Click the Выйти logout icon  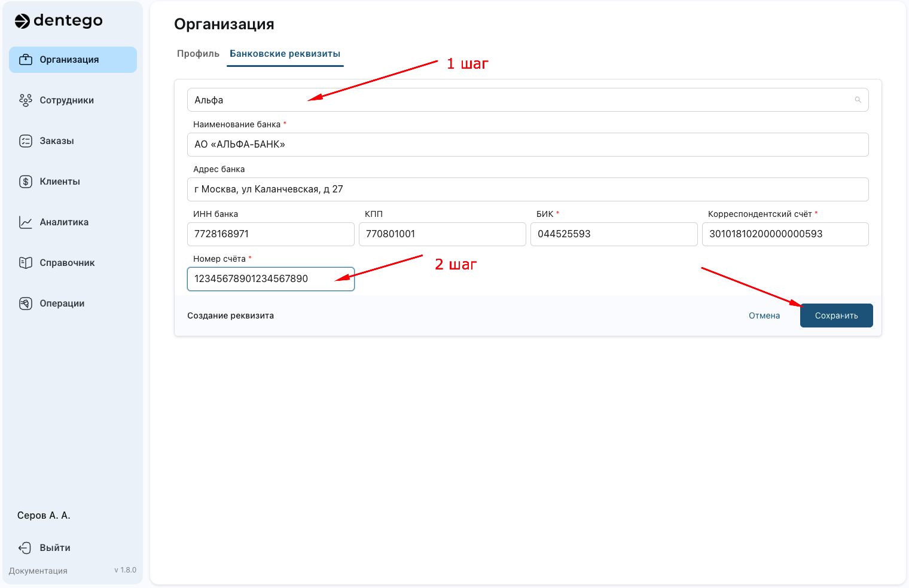tap(25, 548)
